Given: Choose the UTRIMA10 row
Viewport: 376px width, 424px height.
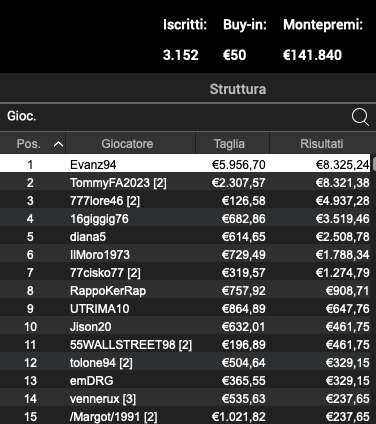Looking at the screenshot, I should pos(185,308).
